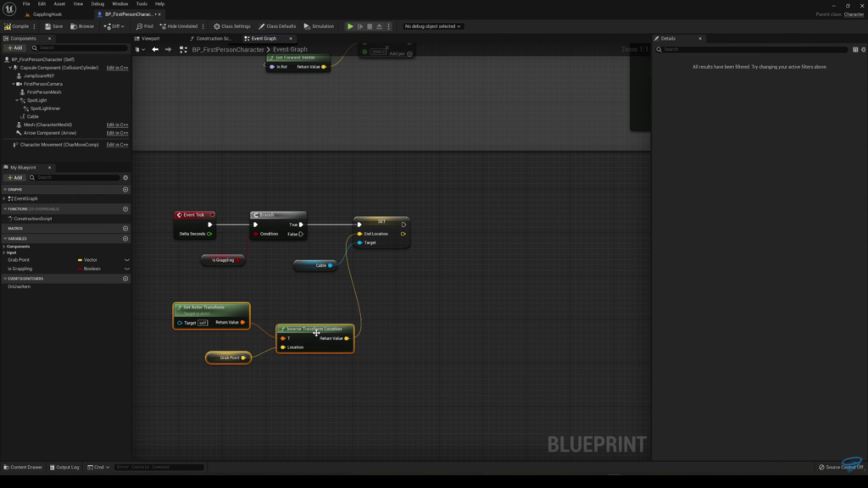The image size is (868, 488).
Task: Browse to asset in Content Browser
Action: coord(82,26)
